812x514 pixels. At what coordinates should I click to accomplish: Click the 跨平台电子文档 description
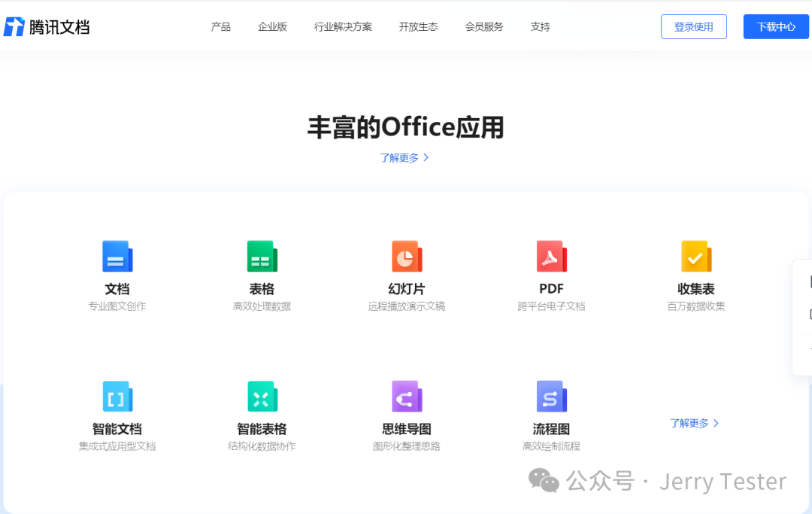pyautogui.click(x=552, y=306)
